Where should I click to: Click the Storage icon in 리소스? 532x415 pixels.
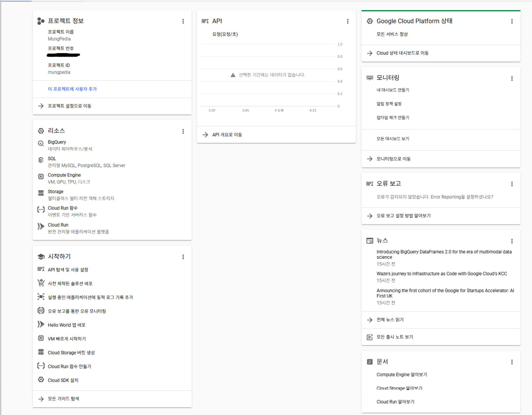pyautogui.click(x=41, y=193)
